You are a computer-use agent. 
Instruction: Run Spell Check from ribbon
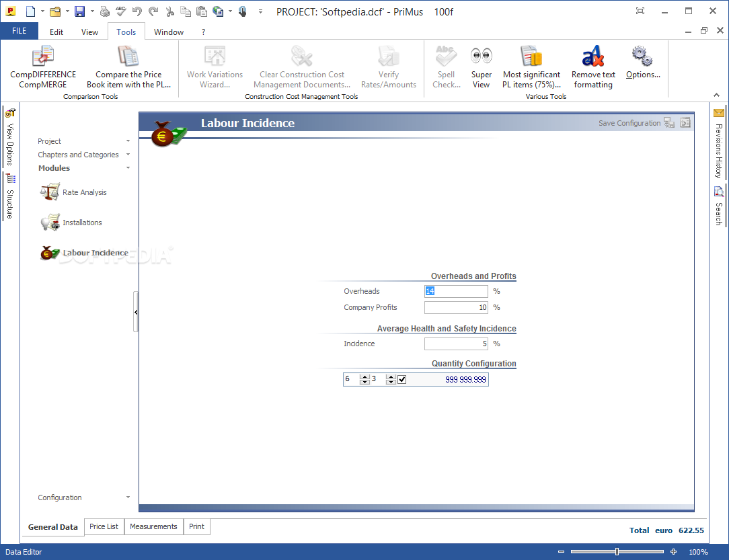point(447,67)
